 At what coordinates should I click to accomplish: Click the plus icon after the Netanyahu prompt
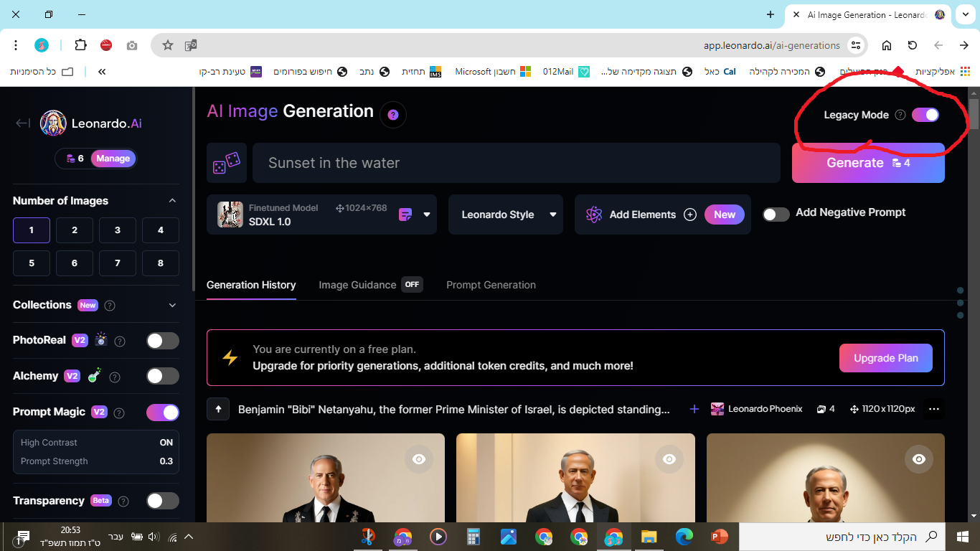[x=694, y=409]
